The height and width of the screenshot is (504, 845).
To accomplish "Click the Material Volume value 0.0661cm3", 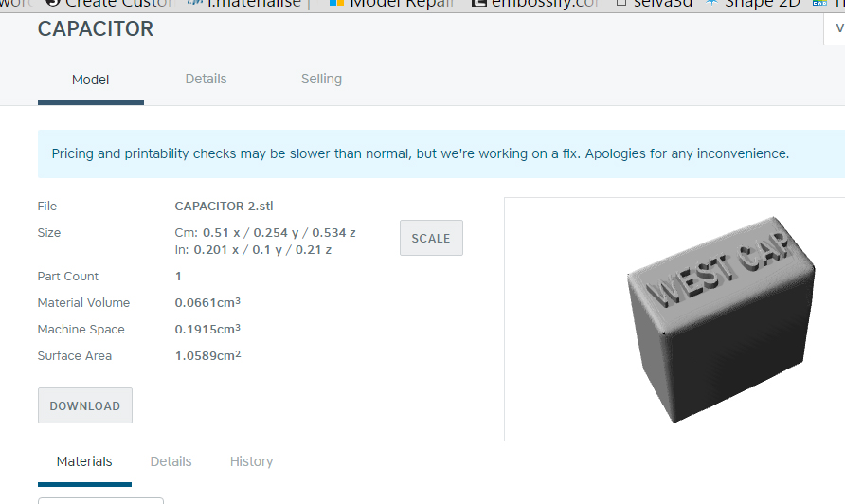I will (207, 302).
